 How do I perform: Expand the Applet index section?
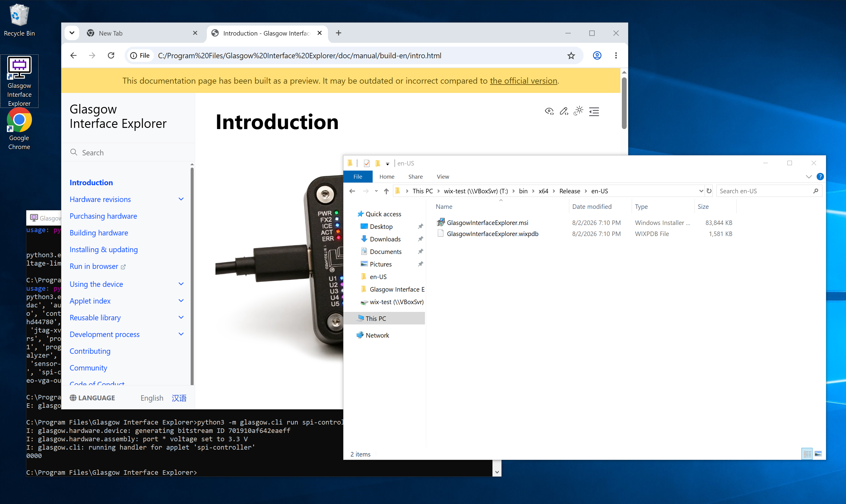(x=181, y=301)
